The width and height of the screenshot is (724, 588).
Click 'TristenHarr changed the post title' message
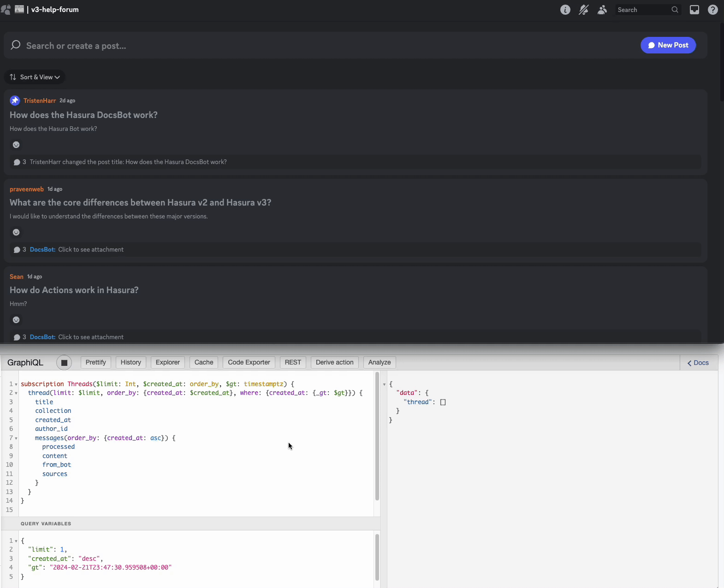coord(128,162)
